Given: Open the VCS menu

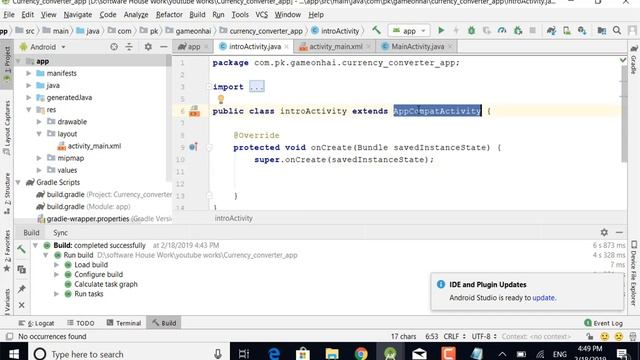Looking at the screenshot, I should [262, 15].
